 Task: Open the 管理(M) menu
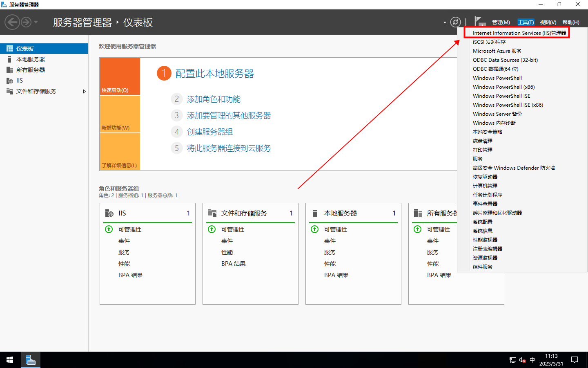[x=501, y=22]
